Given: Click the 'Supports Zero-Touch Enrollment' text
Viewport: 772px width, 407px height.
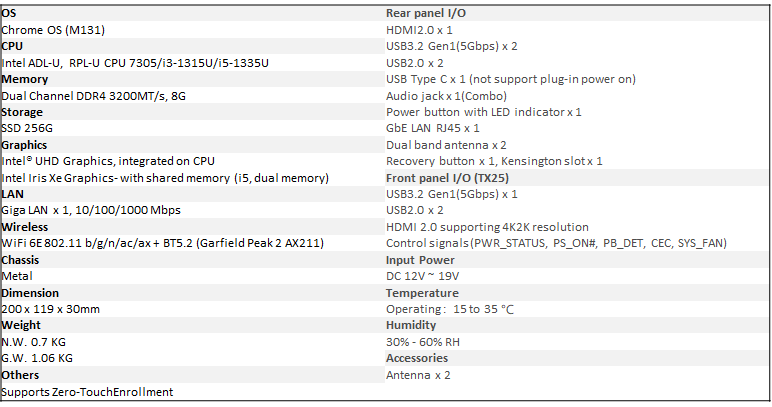Looking at the screenshot, I should tap(88, 392).
